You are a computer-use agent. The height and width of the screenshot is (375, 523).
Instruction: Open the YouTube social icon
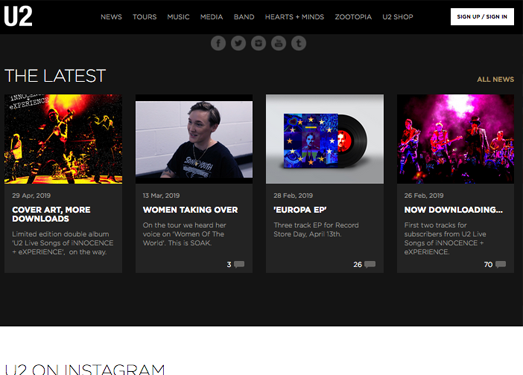click(x=279, y=43)
